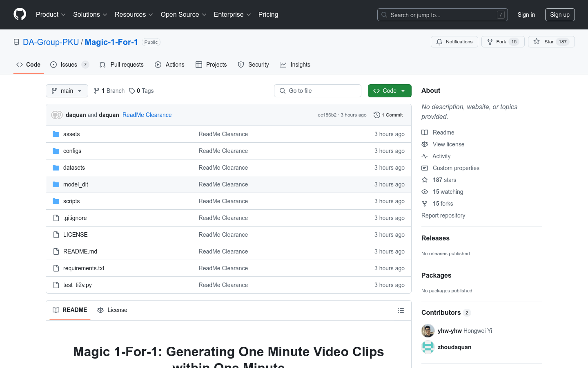This screenshot has height=368, width=588.
Task: Open the Insights tab
Action: (x=295, y=65)
